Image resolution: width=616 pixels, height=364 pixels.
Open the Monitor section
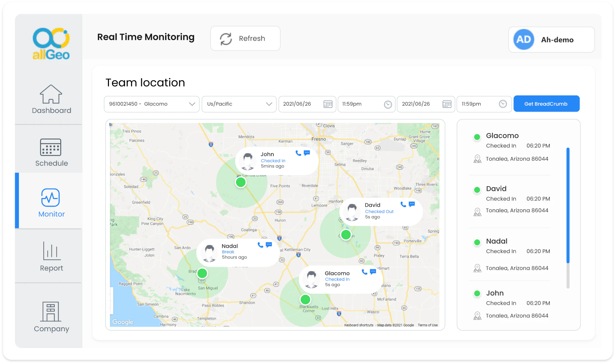pyautogui.click(x=51, y=203)
